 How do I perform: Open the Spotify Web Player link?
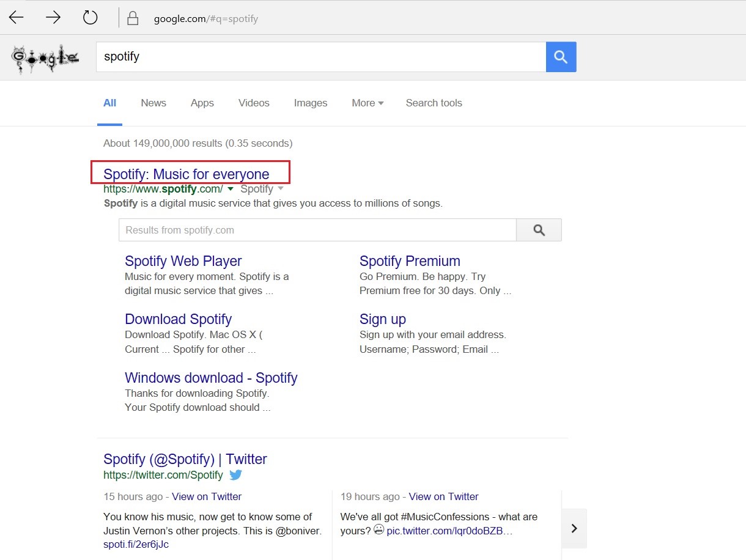coord(183,261)
